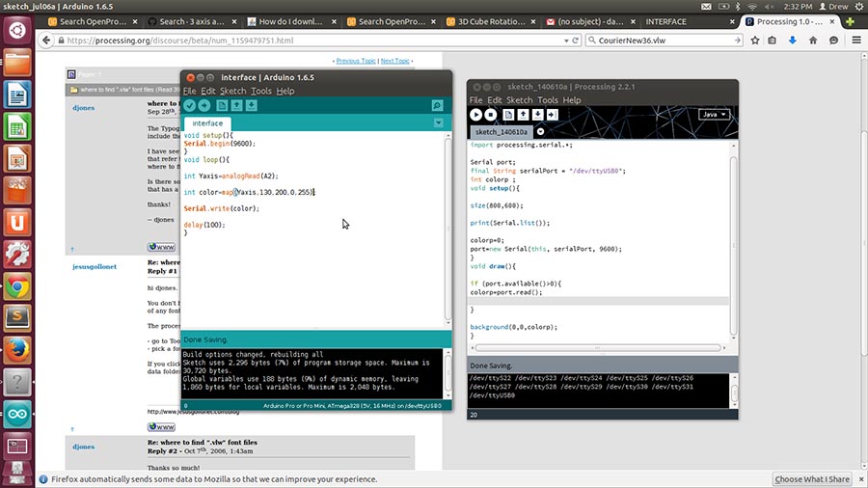Screen dimensions: 868x488
Task: Click the Arduino Verify checkmark button
Action: point(190,105)
